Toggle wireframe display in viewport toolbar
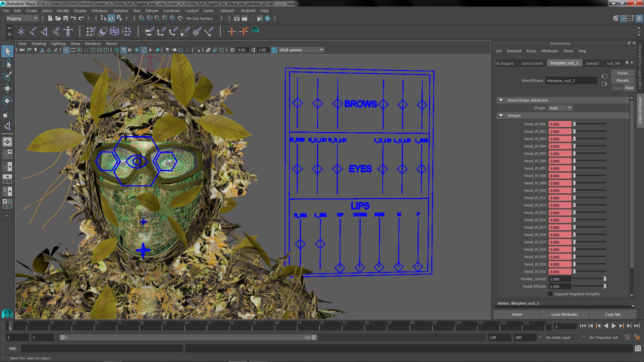The width and height of the screenshot is (644, 362). point(117,50)
